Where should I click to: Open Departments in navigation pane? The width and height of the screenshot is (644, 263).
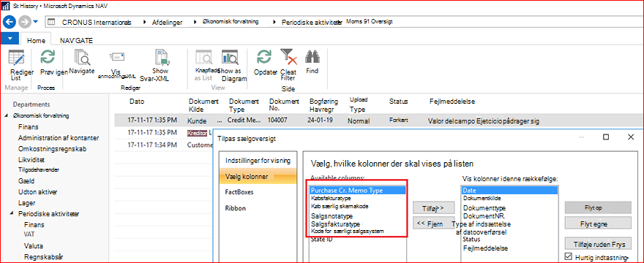31,104
